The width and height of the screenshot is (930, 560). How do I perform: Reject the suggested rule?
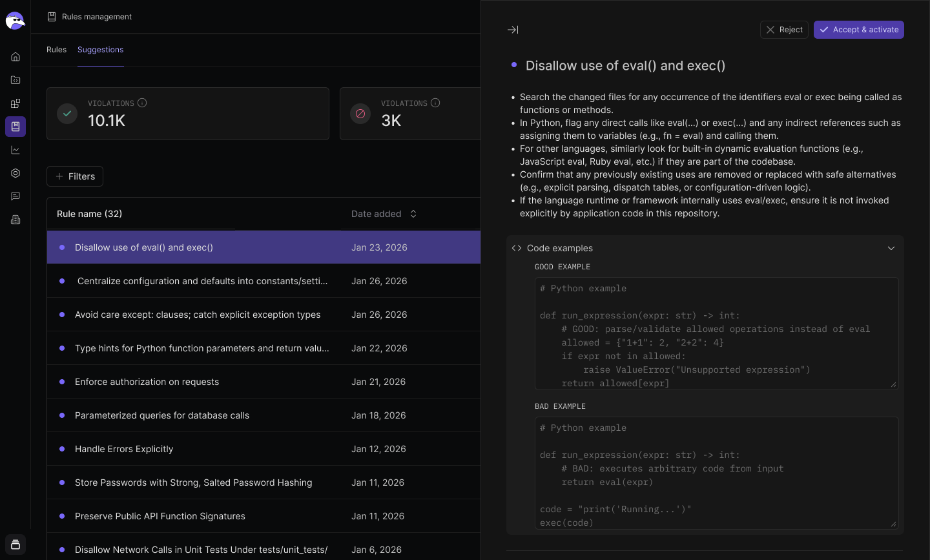(x=784, y=30)
